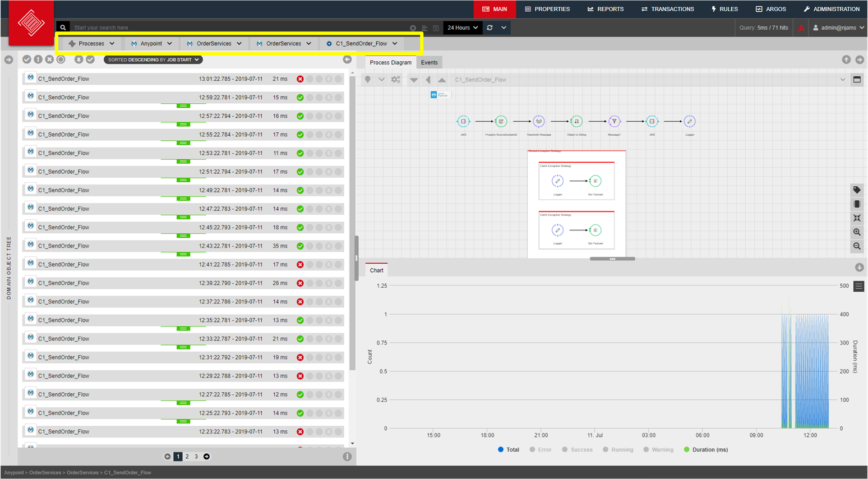Expand the C1_SendOrder_Flow diagram path dropdown
The image size is (868, 479).
point(843,80)
